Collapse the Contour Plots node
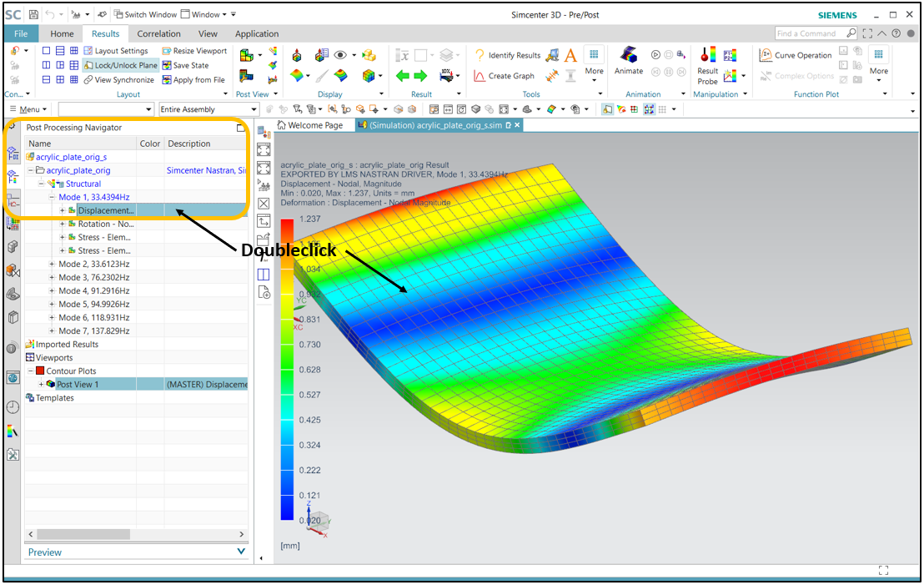 coord(31,371)
